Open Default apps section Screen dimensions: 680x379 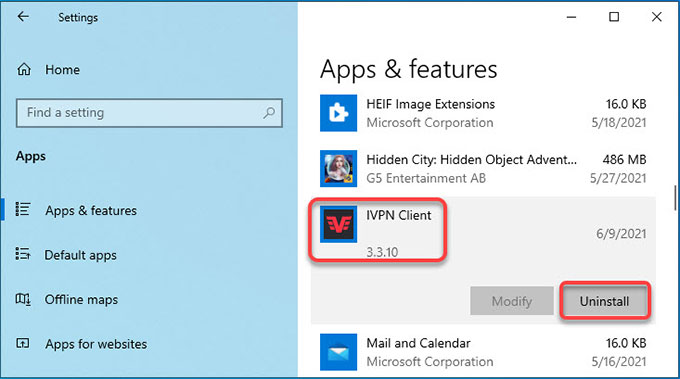(81, 255)
